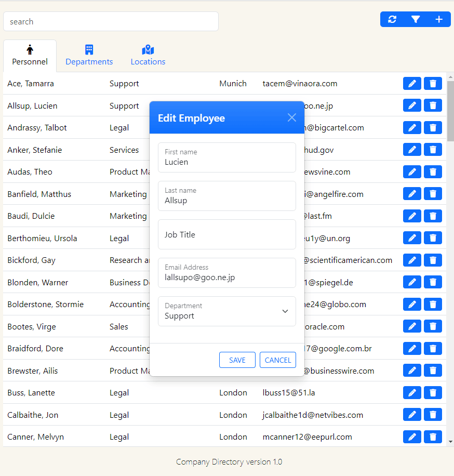Edit Calbaithe, Jon with pencil icon

[x=412, y=415]
